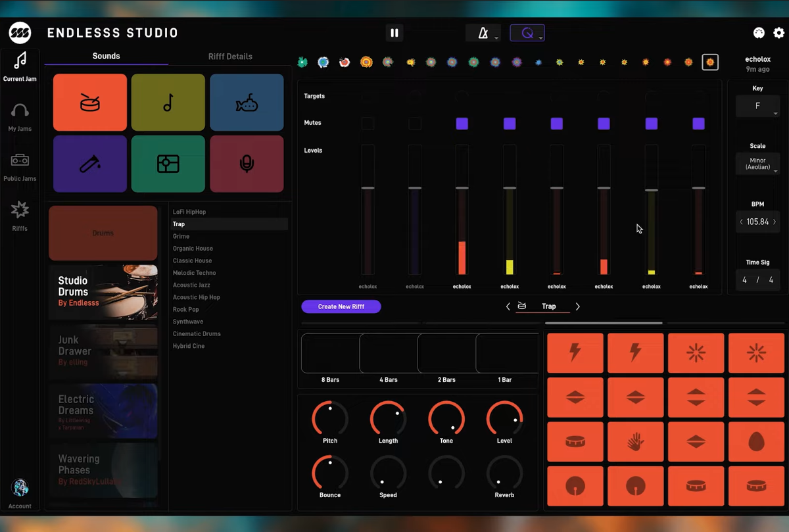Open the Key dropdown showing F

757,106
